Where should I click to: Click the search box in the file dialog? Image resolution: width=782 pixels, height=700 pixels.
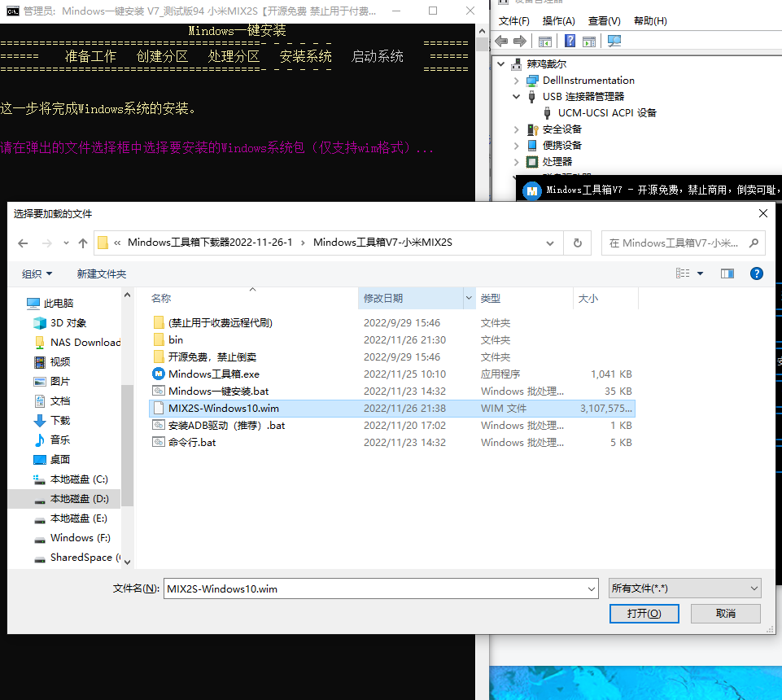684,243
